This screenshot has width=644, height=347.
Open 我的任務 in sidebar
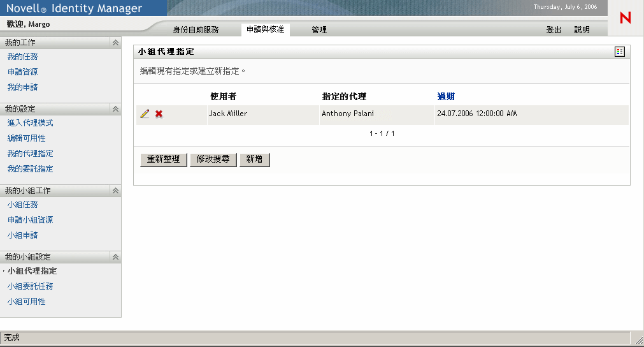click(x=22, y=57)
